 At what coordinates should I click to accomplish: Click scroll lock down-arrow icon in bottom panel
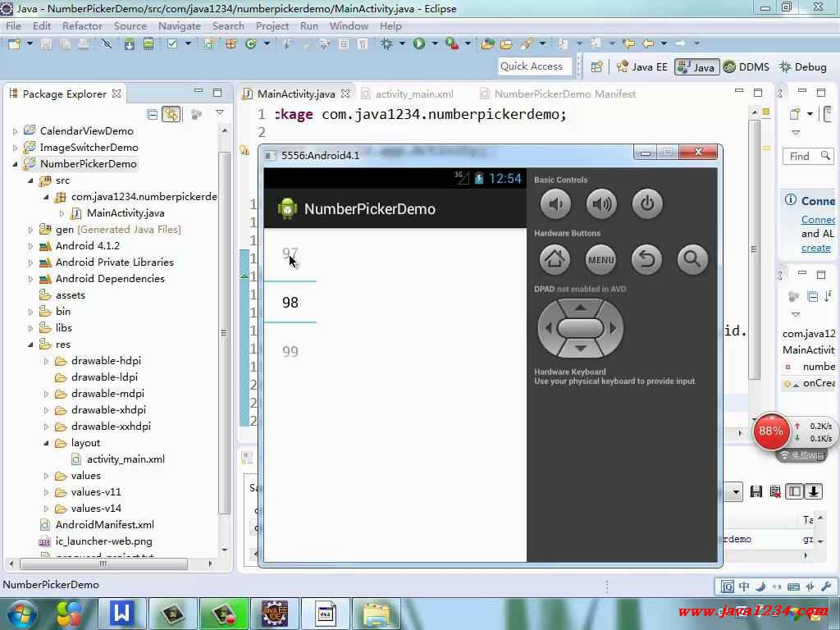[x=813, y=491]
